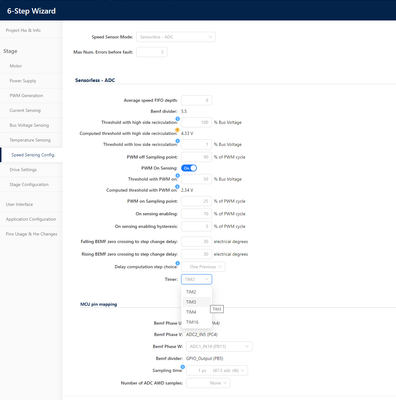The image size is (396, 400).
Task: Click info icon by Delay computation step choice
Action: [x=178, y=263]
